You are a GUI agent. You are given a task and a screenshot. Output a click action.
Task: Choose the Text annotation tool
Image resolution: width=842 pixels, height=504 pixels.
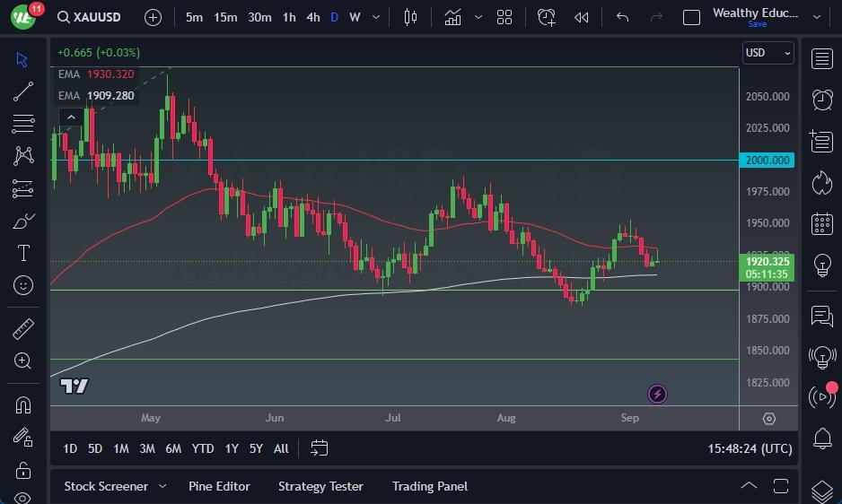pyautogui.click(x=23, y=253)
